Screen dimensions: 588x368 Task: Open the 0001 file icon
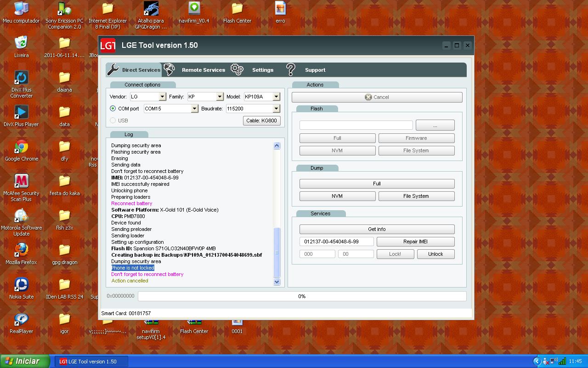click(x=237, y=327)
